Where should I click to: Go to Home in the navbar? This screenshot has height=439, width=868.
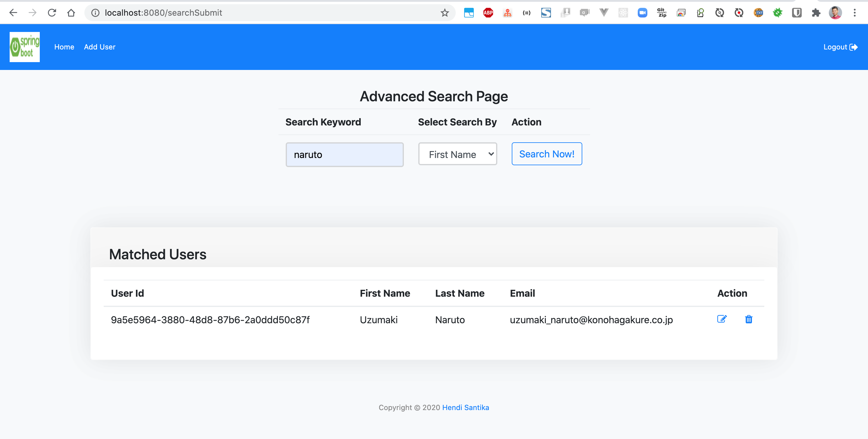point(64,47)
